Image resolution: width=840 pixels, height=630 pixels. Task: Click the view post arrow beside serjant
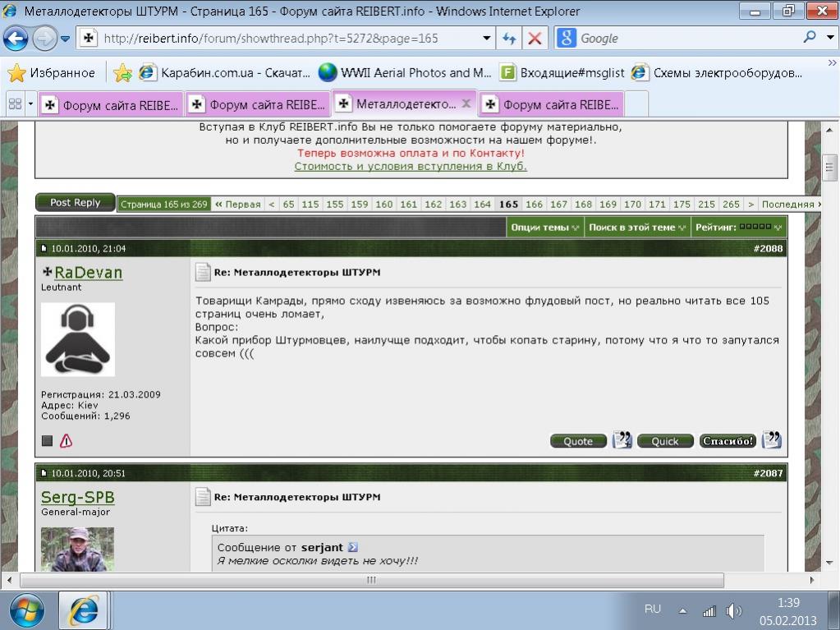click(x=353, y=547)
